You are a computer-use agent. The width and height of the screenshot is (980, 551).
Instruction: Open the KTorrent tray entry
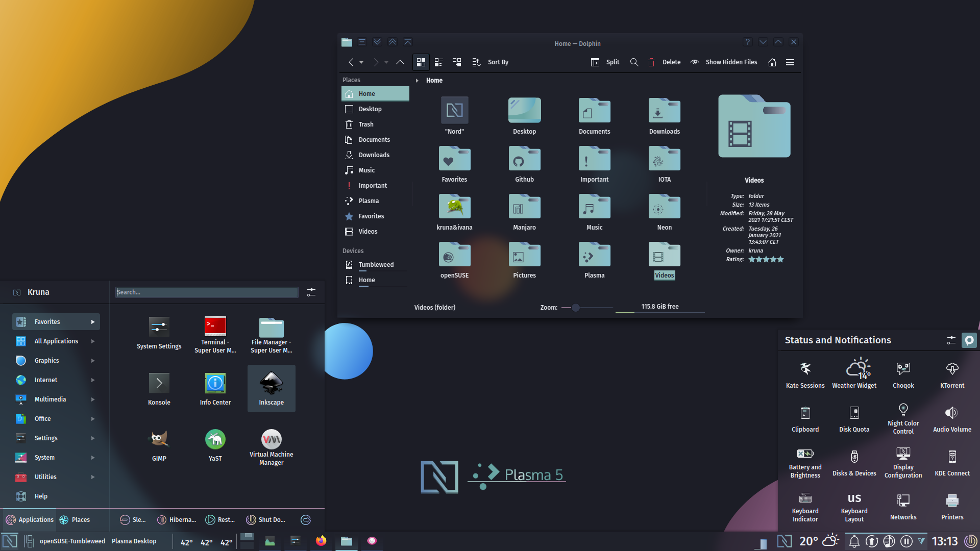pyautogui.click(x=952, y=374)
